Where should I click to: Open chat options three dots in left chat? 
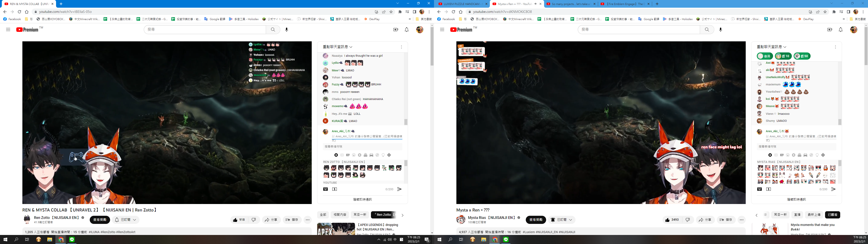(401, 47)
